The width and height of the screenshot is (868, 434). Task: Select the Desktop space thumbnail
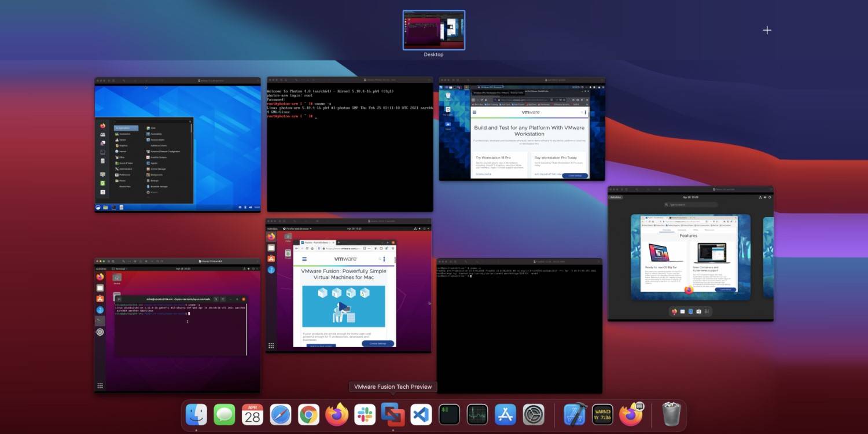coord(434,30)
